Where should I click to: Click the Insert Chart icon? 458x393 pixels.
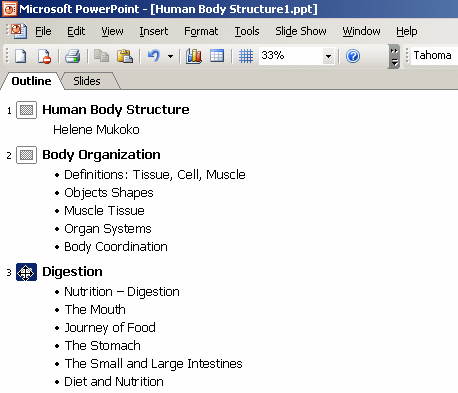[x=194, y=56]
